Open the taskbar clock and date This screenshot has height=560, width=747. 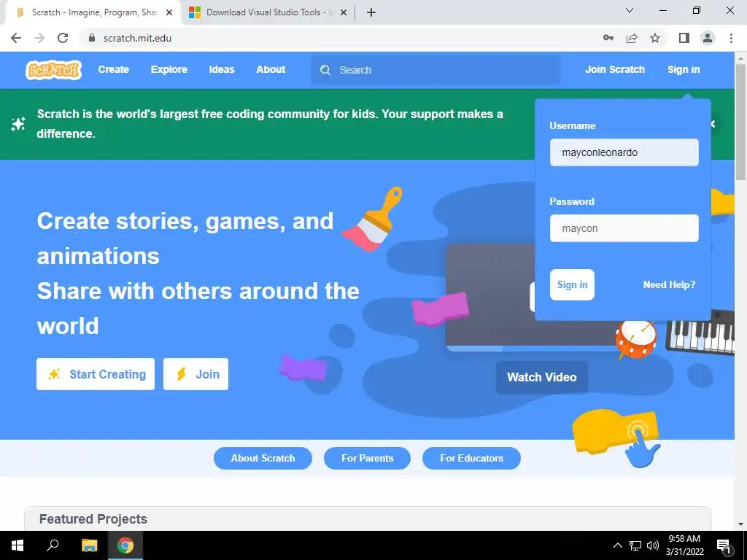[x=684, y=545]
